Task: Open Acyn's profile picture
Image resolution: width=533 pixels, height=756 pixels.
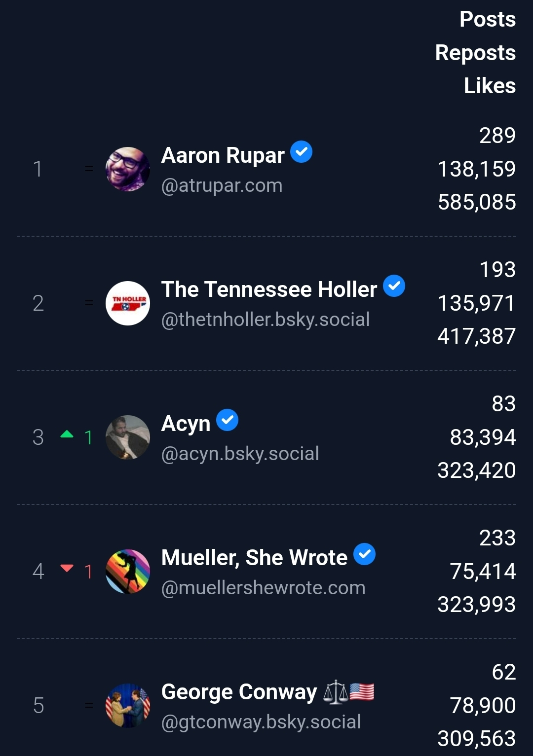Action: click(128, 437)
